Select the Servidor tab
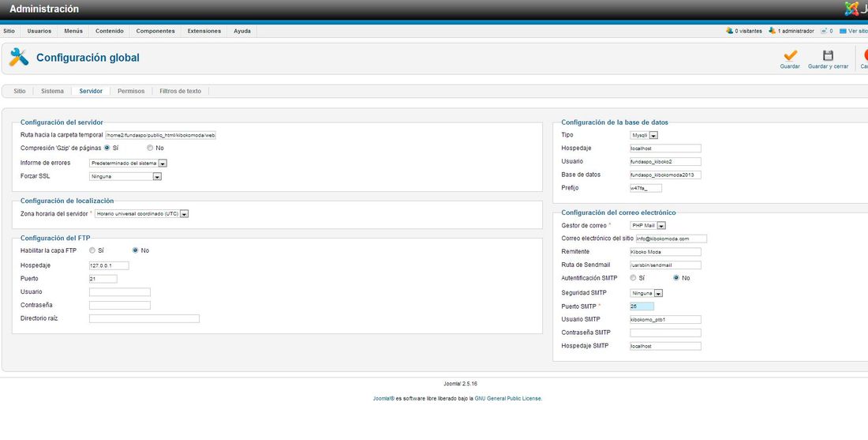868x440 pixels. click(91, 91)
